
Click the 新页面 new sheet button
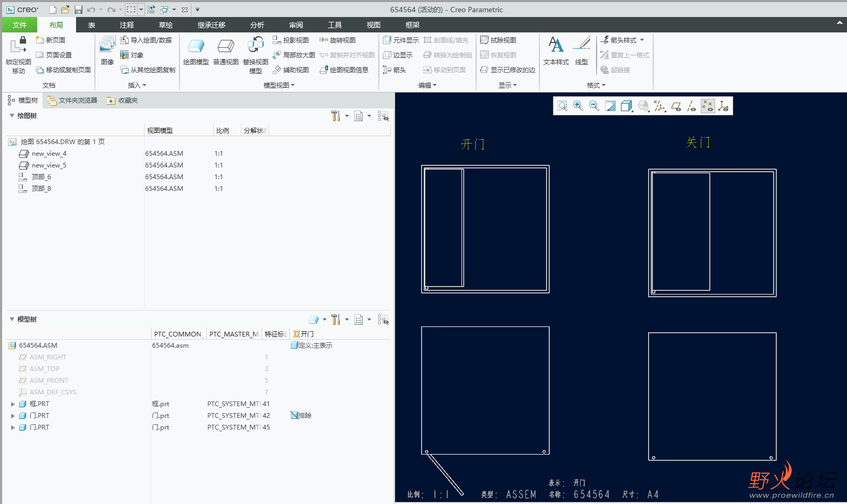(51, 40)
